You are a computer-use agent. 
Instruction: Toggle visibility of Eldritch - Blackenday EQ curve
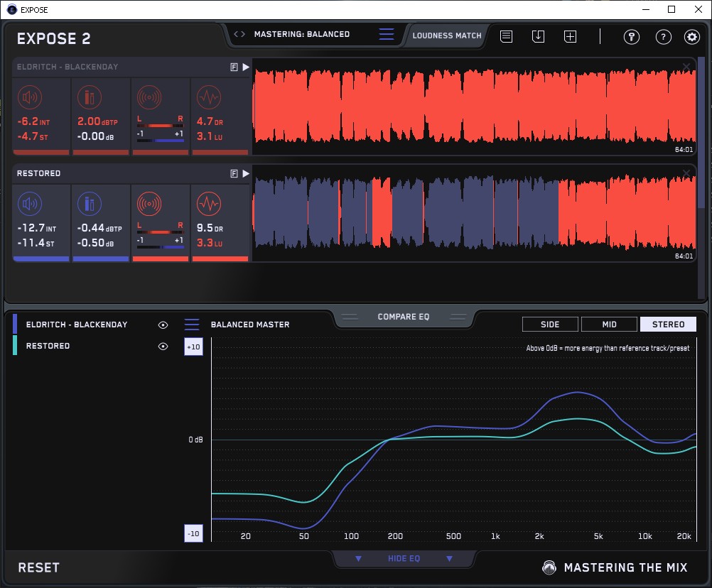[x=163, y=325]
